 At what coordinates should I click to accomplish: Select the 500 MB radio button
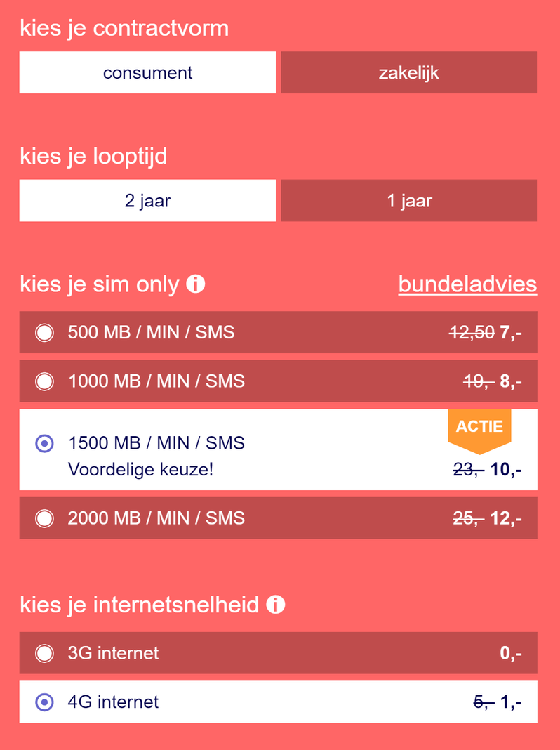44,332
